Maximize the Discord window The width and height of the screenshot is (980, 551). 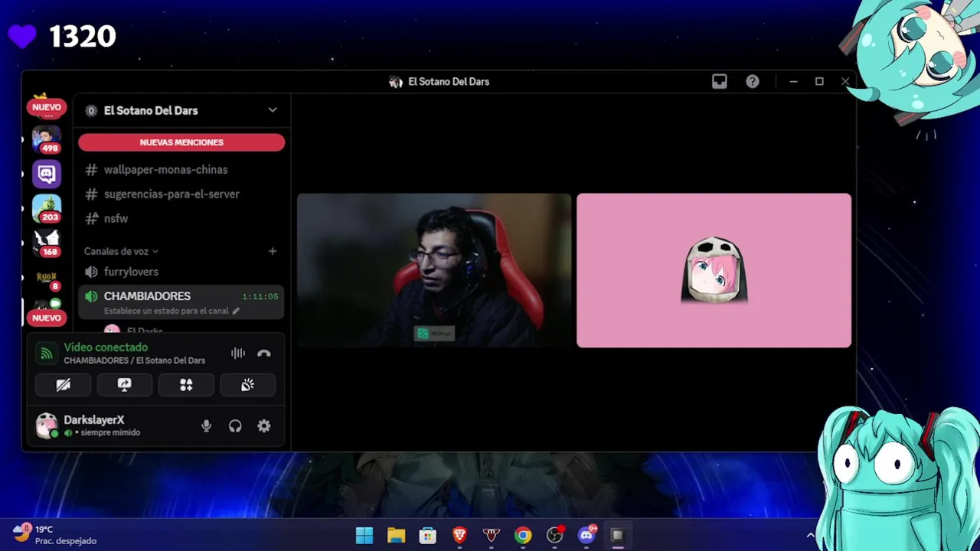coord(819,81)
